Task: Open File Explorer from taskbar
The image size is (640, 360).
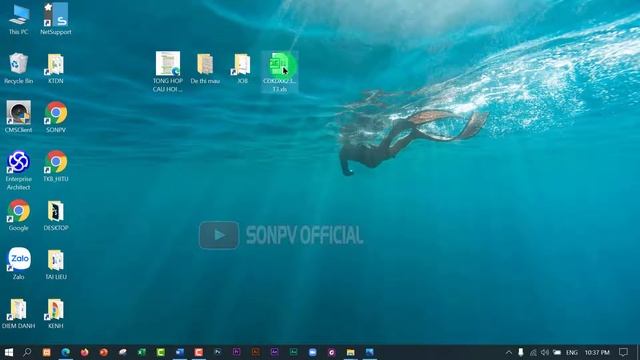Action: [x=351, y=352]
